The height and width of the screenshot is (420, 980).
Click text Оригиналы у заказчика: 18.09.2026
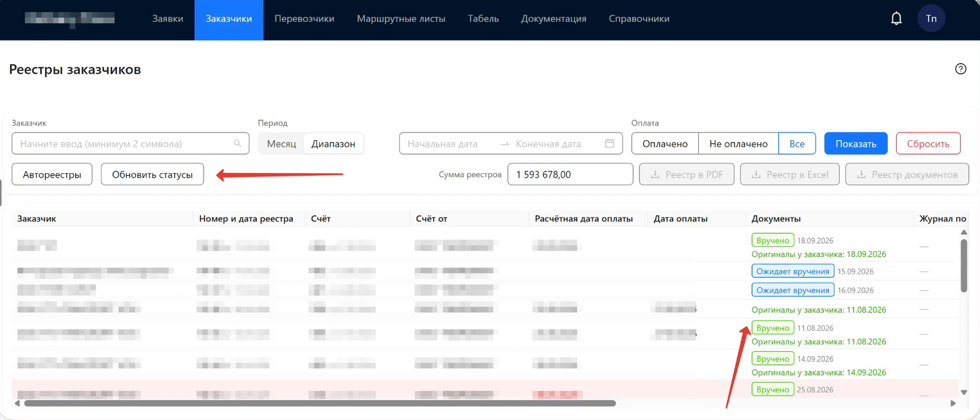click(819, 254)
